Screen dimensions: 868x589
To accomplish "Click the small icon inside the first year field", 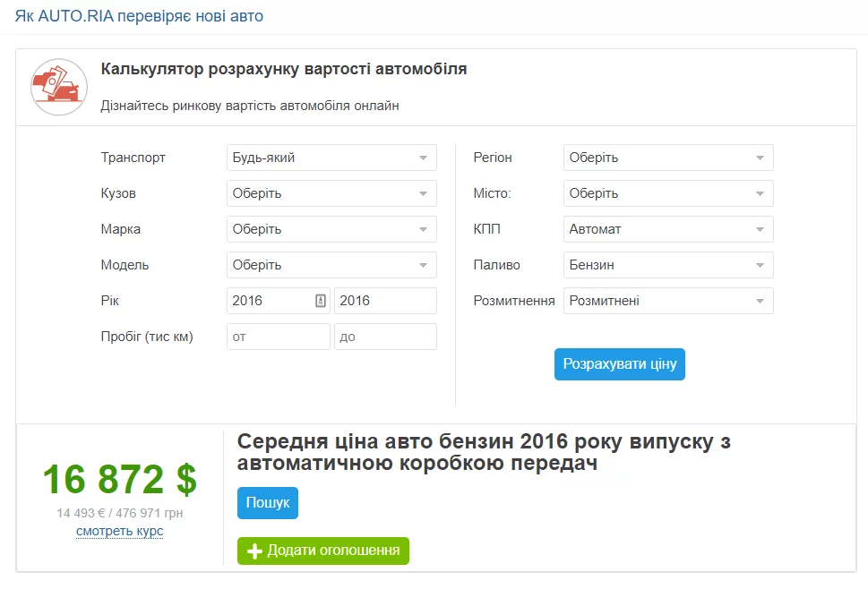I will tap(321, 301).
